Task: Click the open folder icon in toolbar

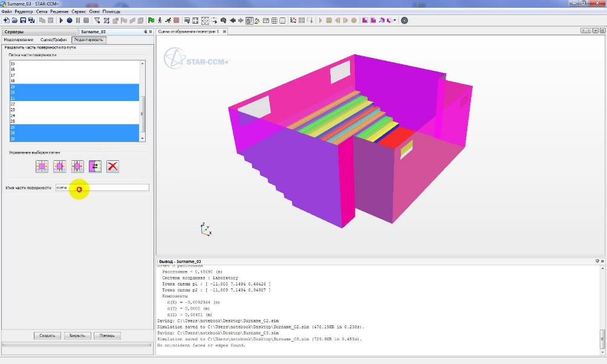Action: [15, 20]
